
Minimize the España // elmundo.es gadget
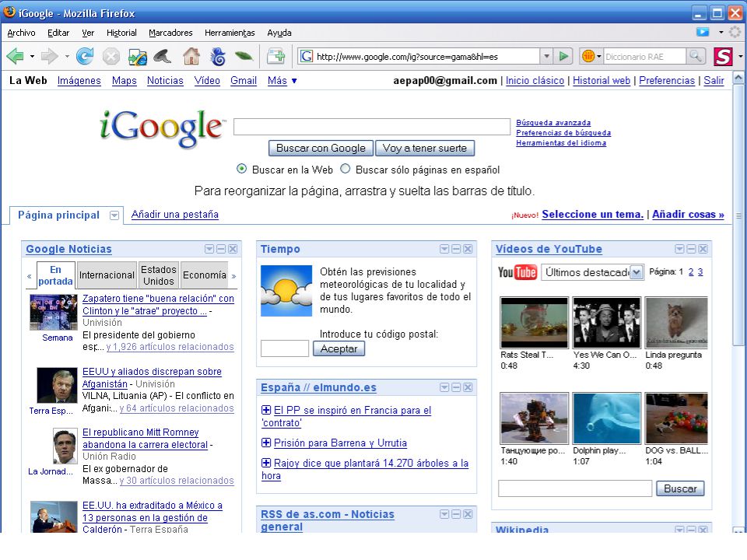[456, 387]
